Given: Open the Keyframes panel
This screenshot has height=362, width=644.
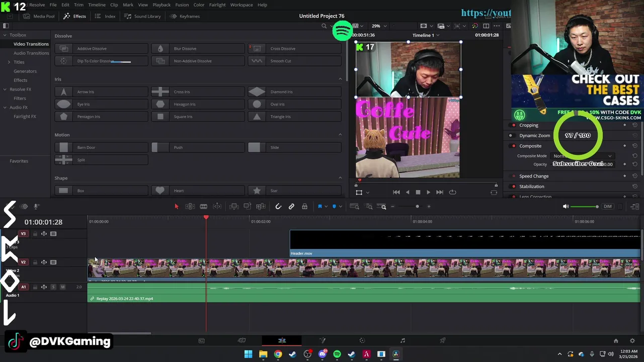Looking at the screenshot, I should 185,16.
